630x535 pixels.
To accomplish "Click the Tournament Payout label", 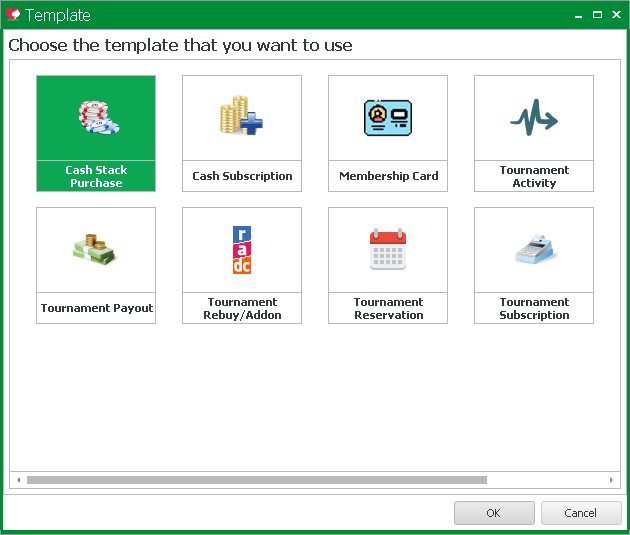I will (x=96, y=308).
